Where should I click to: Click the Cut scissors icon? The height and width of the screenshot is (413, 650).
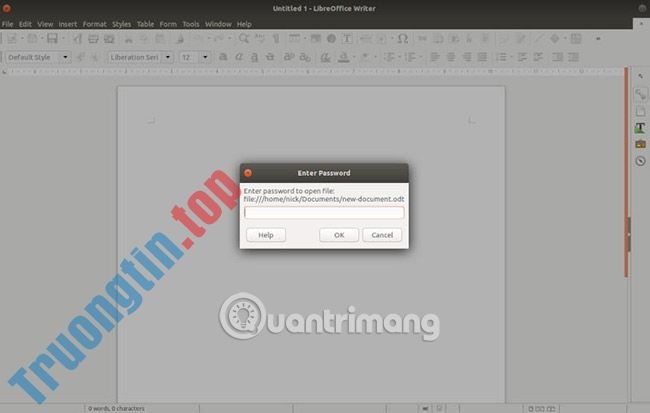pos(129,39)
